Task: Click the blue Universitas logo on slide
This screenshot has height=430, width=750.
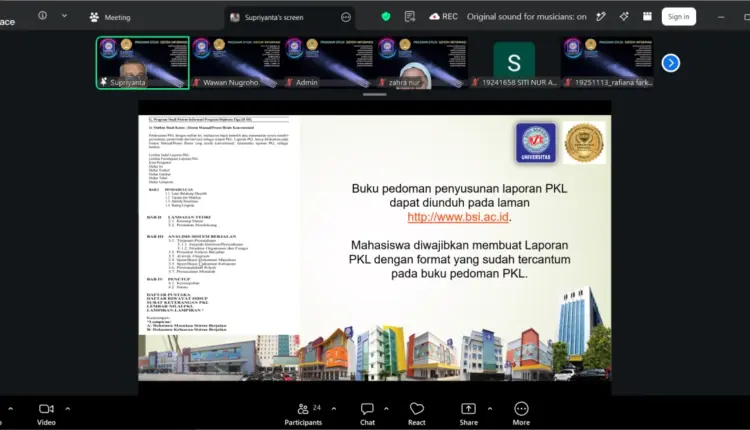Action: tap(536, 143)
